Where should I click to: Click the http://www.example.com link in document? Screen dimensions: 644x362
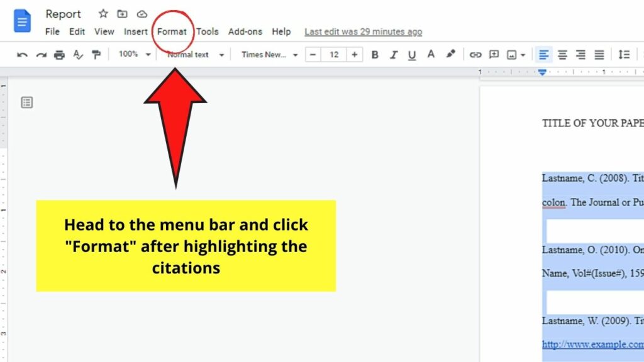point(592,344)
